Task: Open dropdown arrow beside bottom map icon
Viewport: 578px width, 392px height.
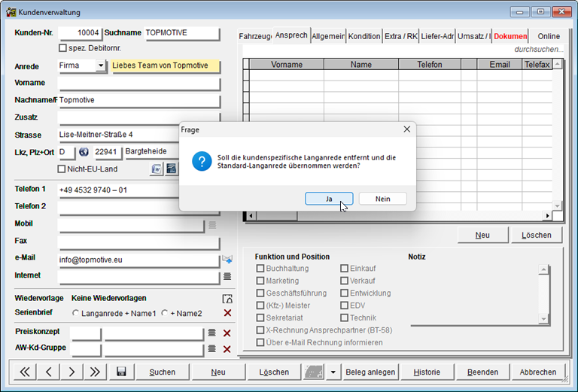Action: [333, 372]
